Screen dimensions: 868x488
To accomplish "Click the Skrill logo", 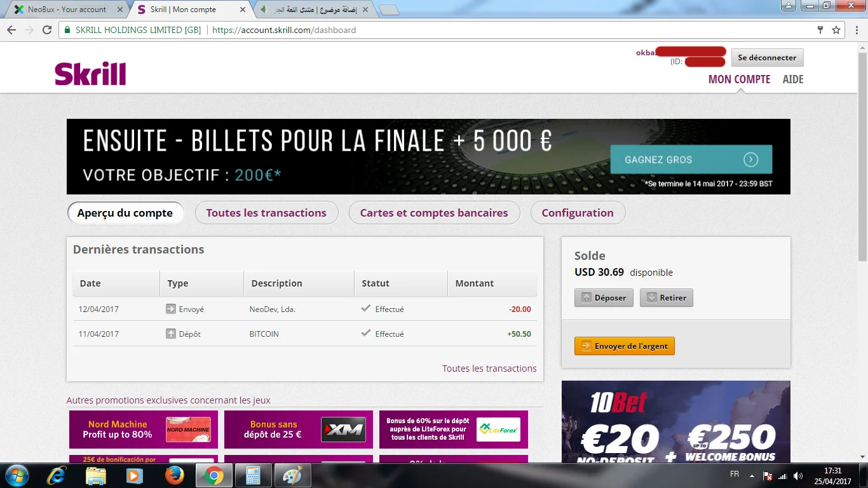I will pos(90,74).
